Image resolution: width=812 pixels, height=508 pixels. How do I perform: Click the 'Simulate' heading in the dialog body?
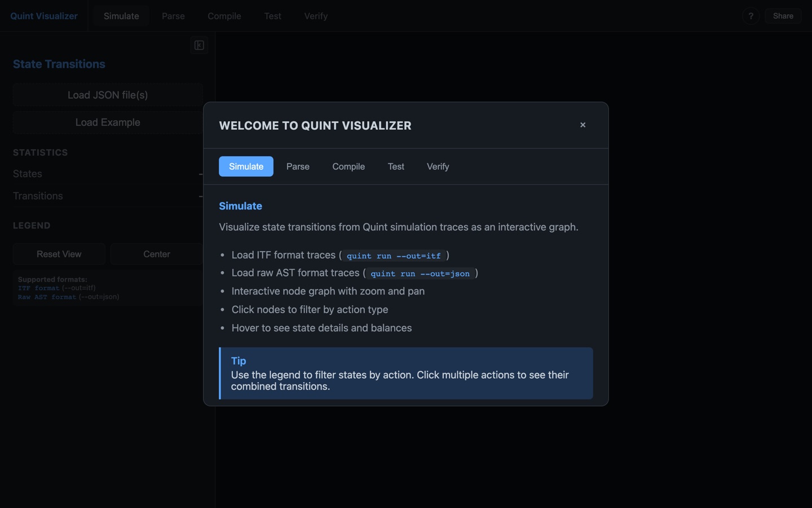tap(240, 206)
